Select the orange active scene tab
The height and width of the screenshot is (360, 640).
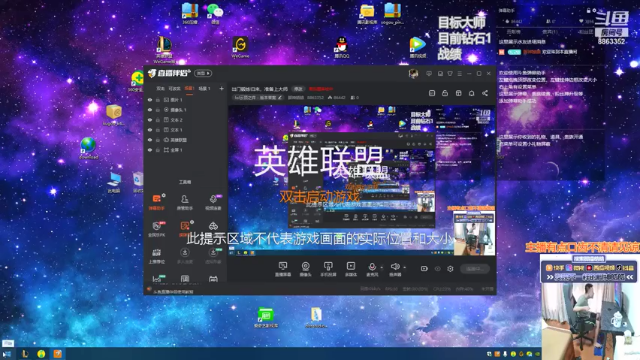click(x=189, y=88)
